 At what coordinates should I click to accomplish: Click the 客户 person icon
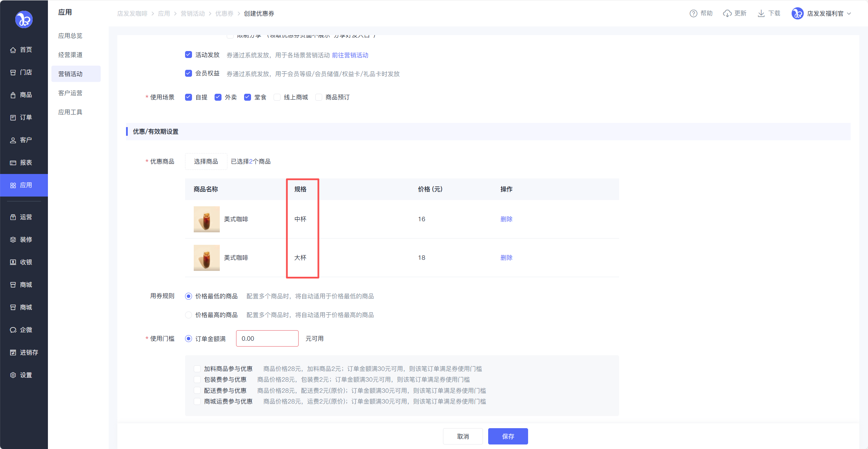[x=13, y=140]
